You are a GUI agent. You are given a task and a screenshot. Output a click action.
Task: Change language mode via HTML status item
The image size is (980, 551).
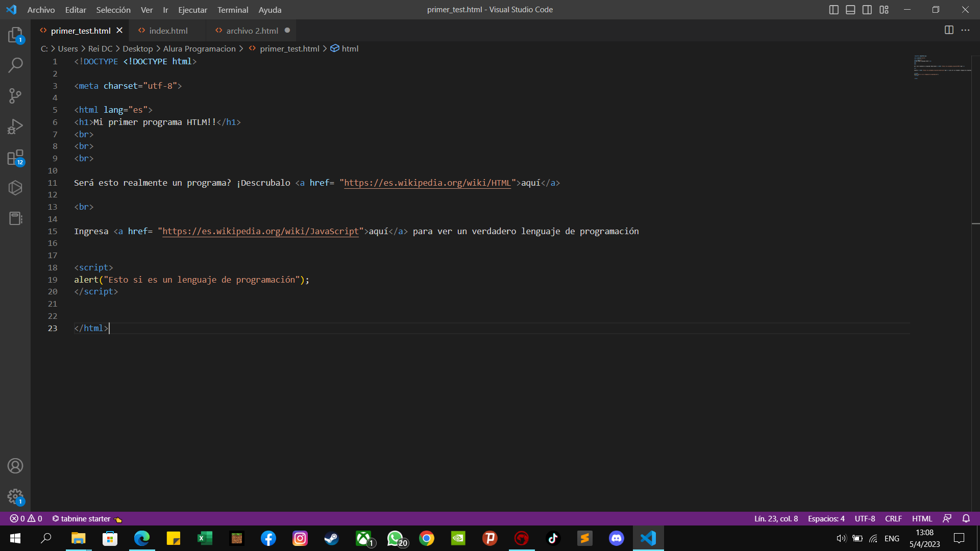point(922,518)
